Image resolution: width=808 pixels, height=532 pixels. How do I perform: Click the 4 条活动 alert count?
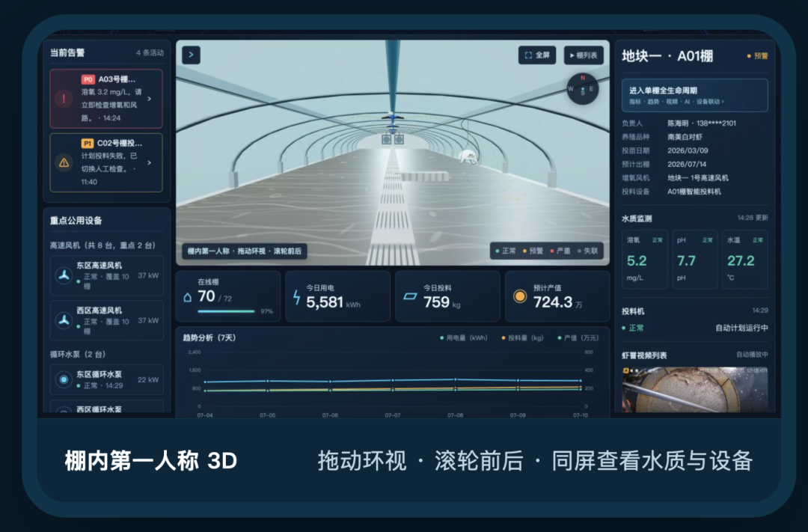tap(150, 52)
